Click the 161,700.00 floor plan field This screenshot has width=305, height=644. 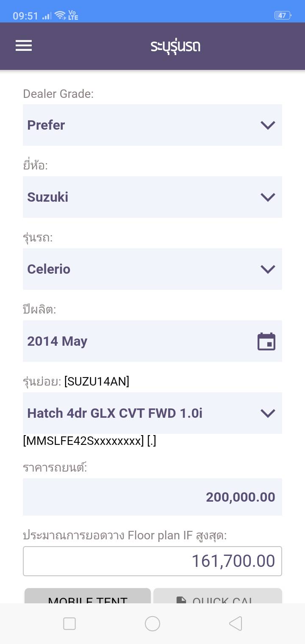pyautogui.click(x=152, y=561)
